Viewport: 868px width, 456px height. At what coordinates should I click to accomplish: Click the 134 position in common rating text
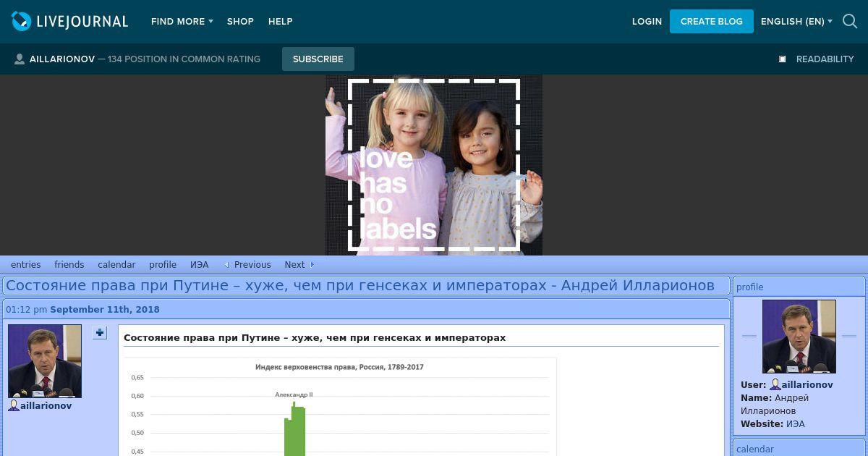coord(184,59)
